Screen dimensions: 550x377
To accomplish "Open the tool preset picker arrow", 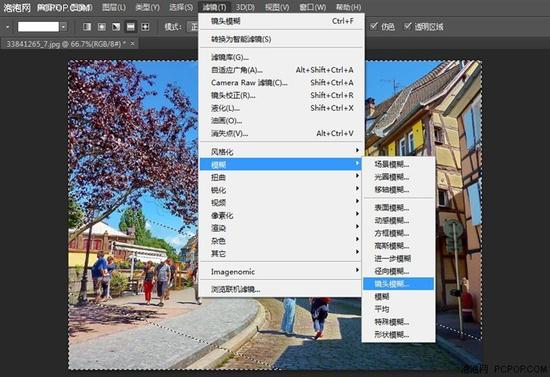I will point(7,27).
